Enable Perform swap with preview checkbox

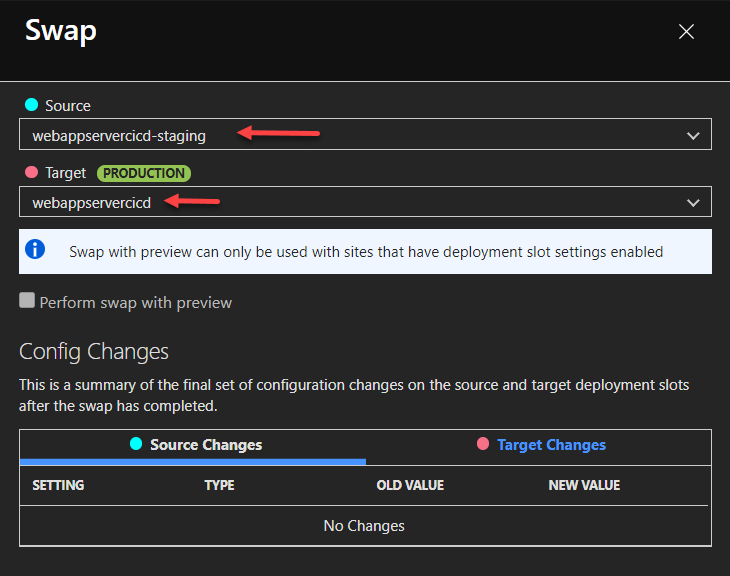[27, 301]
